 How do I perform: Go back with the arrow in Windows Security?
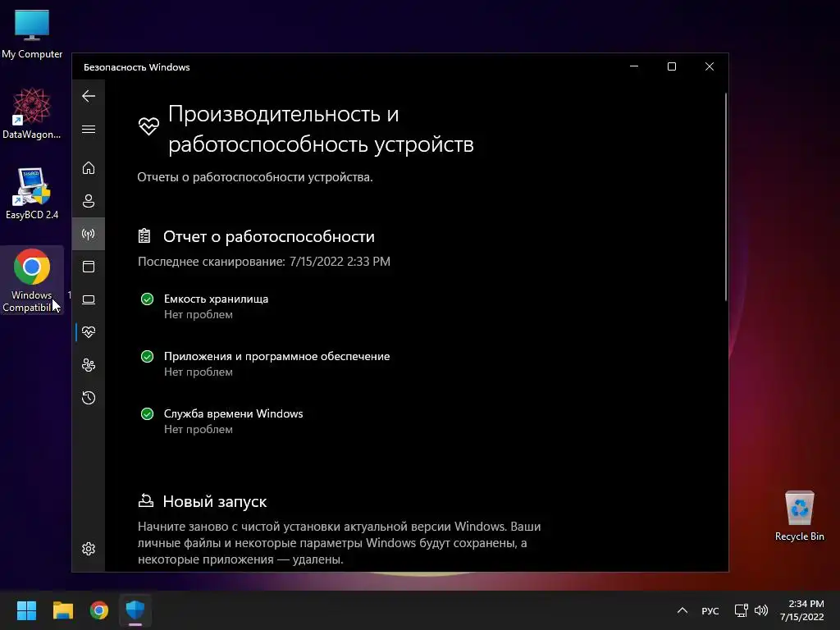tap(89, 97)
